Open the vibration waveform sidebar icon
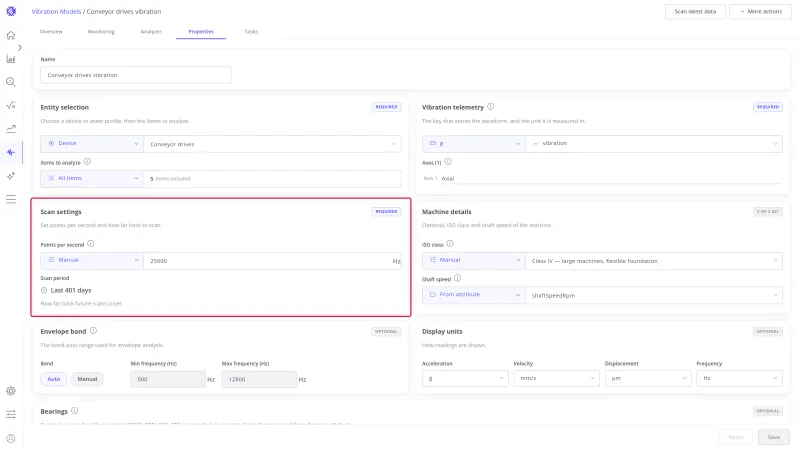Viewport: 800px width, 450px height. pyautogui.click(x=11, y=152)
